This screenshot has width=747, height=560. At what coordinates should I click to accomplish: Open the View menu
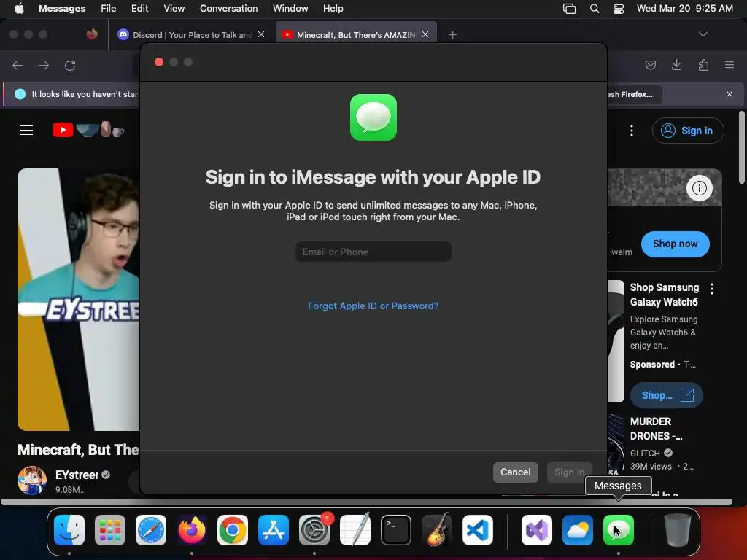click(x=174, y=9)
